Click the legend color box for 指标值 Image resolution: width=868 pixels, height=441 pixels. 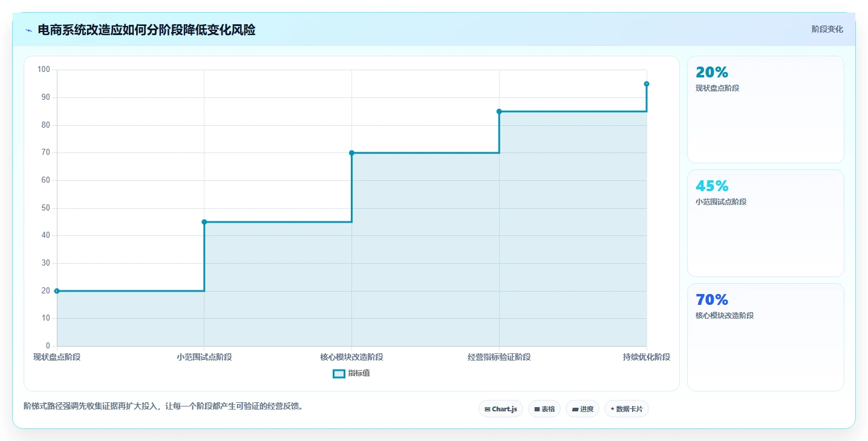(339, 373)
